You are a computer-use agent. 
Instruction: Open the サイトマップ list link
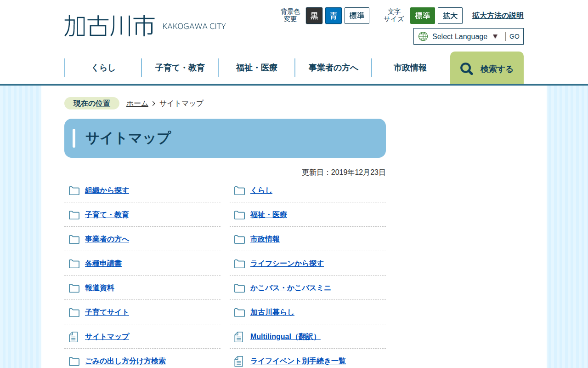click(x=107, y=337)
